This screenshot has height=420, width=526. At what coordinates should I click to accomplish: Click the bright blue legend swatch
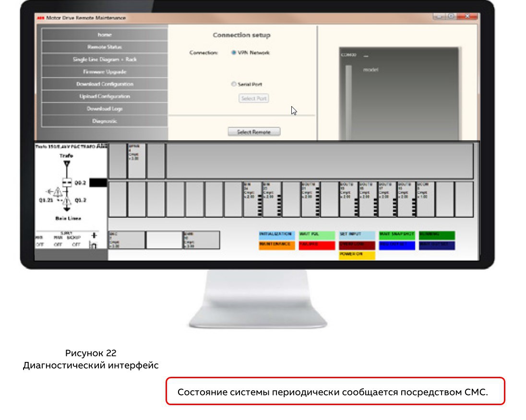pos(397,245)
